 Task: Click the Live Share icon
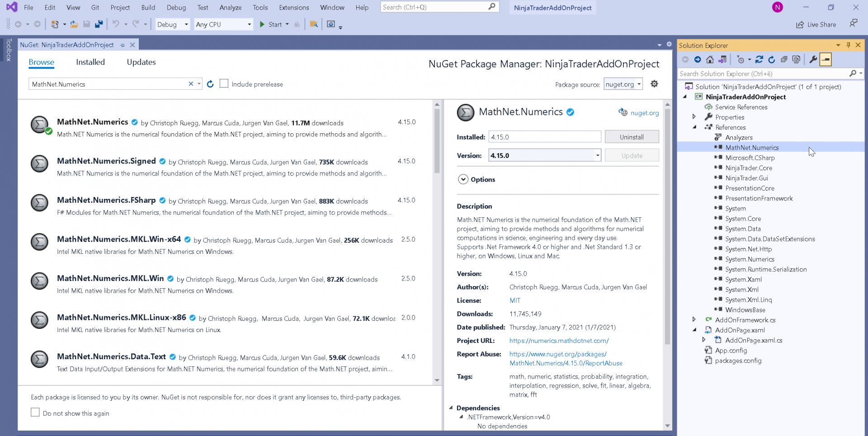coord(800,24)
